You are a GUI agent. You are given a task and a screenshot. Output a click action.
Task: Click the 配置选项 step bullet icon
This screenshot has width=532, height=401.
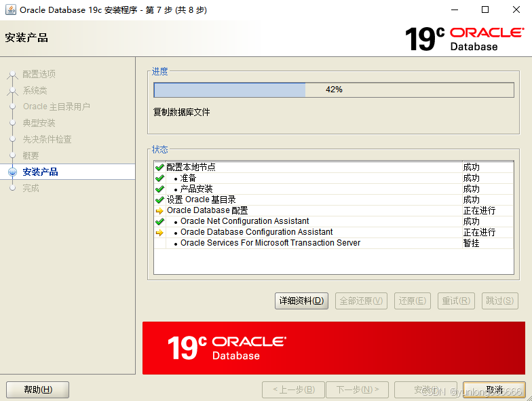[12, 74]
